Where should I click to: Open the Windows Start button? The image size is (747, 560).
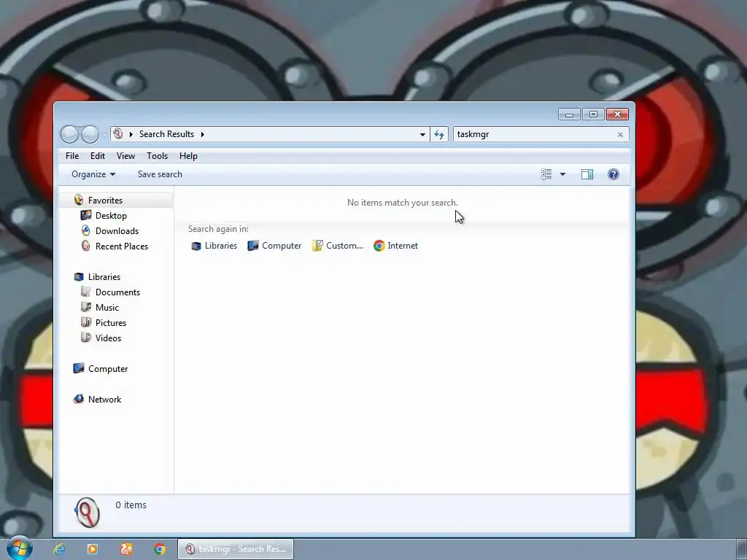tap(19, 548)
